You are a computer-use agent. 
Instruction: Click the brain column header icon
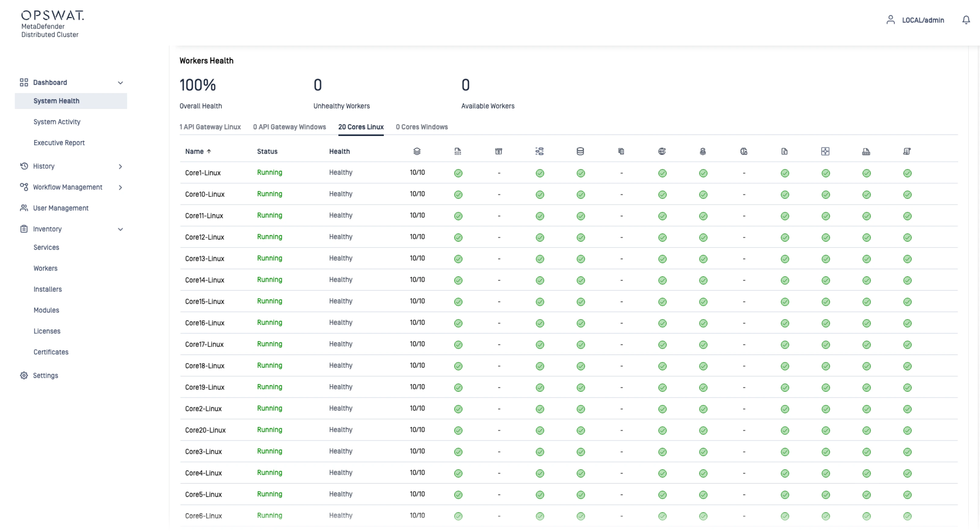744,152
